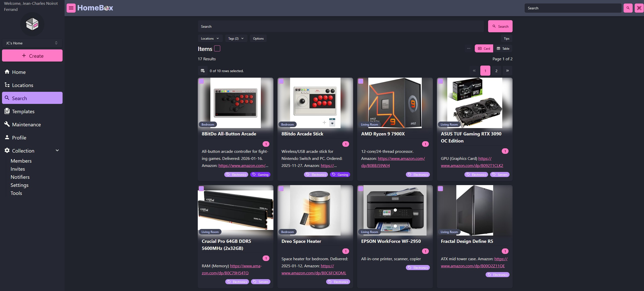Screen dimensions: 644x291
Task: Focus the top bar search field
Action: (573, 8)
